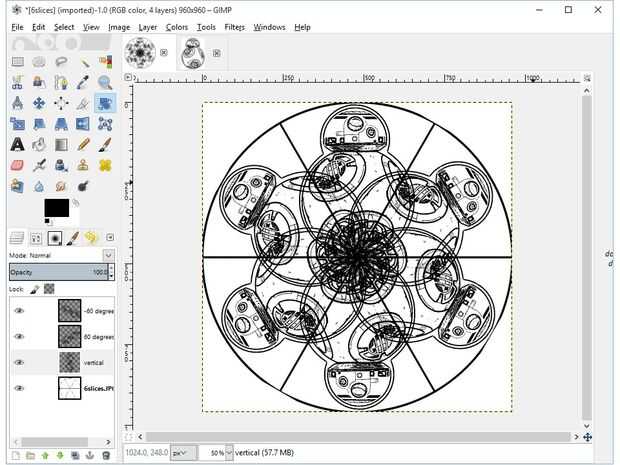Select the Blur/Sharpen droplet tool

coord(39,186)
